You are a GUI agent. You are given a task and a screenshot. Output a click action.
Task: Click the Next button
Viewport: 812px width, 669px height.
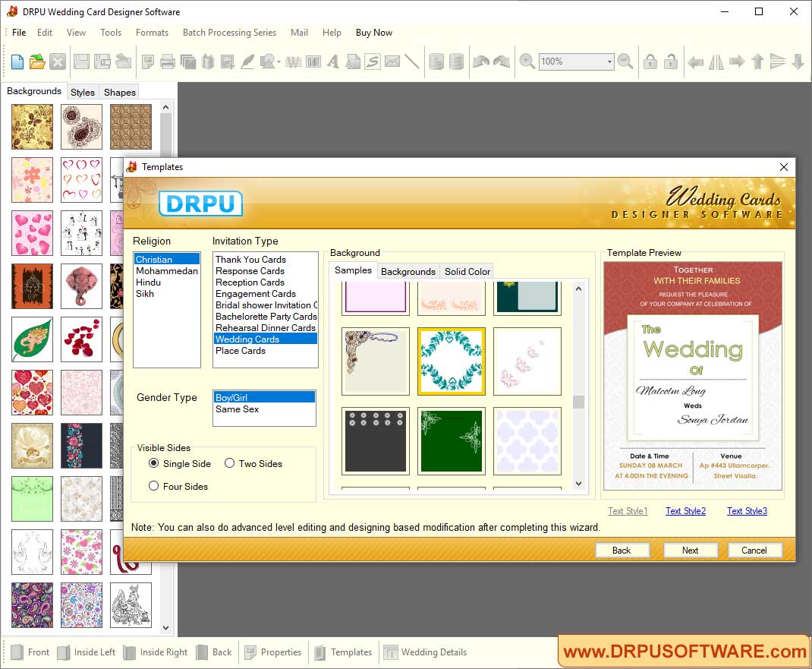[691, 551]
